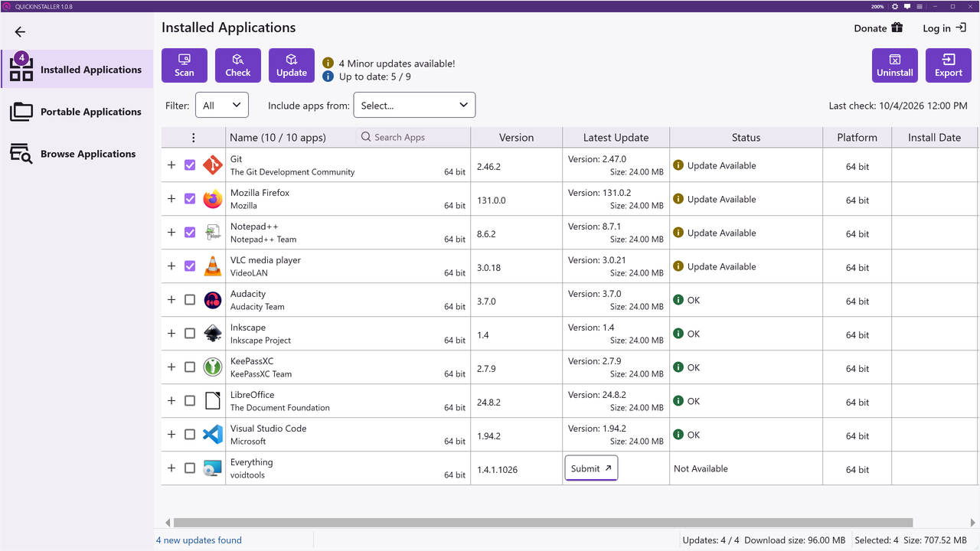Click the Uninstall button
The image size is (980, 551).
(895, 65)
